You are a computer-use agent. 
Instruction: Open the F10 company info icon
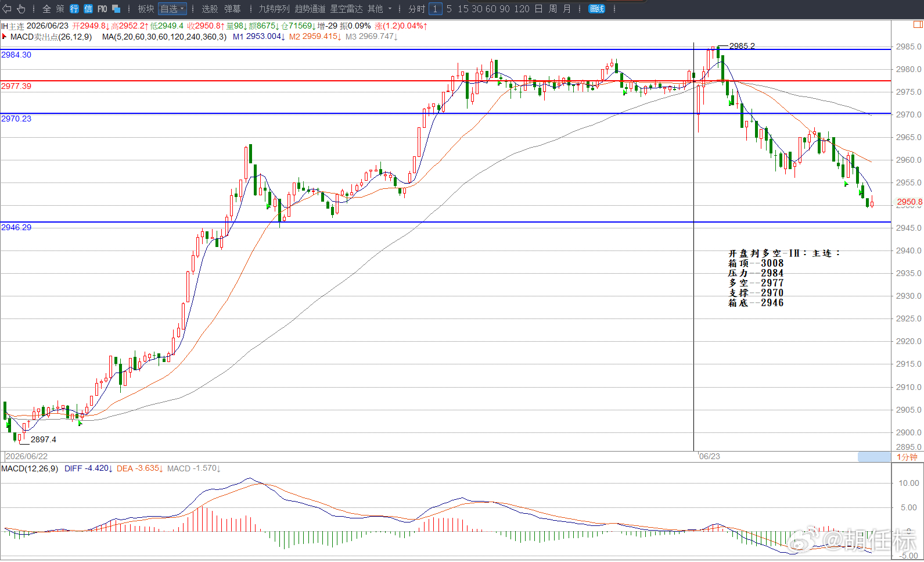coord(102,9)
